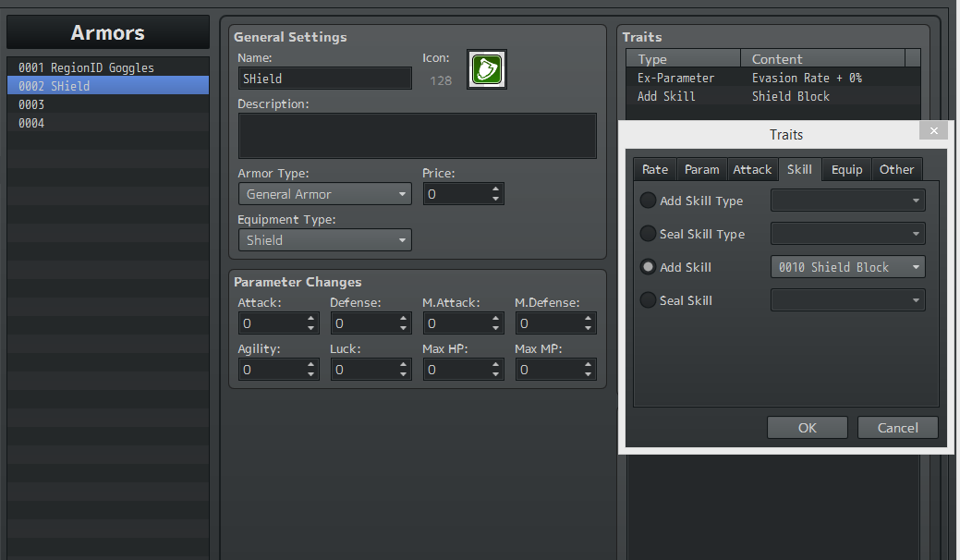Select the Add Skill radio button
The height and width of the screenshot is (560, 960).
pyautogui.click(x=648, y=267)
